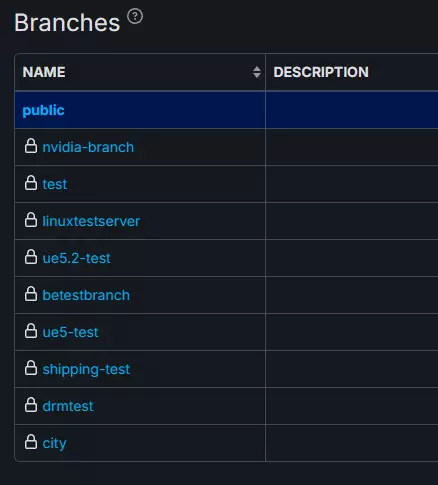Click lock icon beside drmtest

tap(31, 405)
